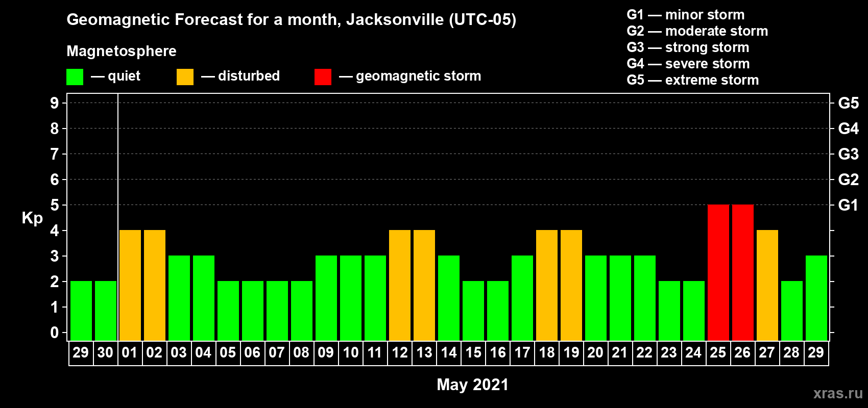Click the 'G2 — moderate storm' legend line

click(697, 31)
